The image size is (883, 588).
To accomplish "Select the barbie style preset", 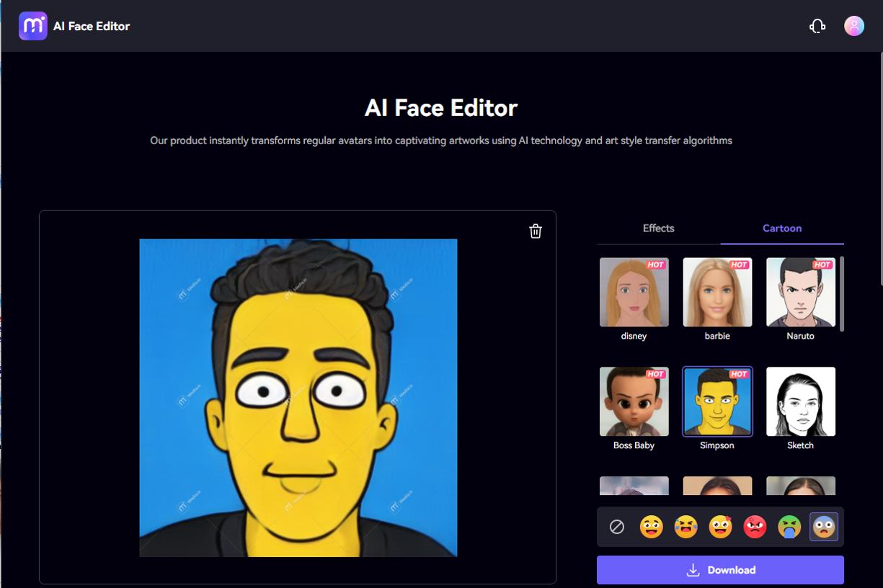I will pyautogui.click(x=717, y=292).
